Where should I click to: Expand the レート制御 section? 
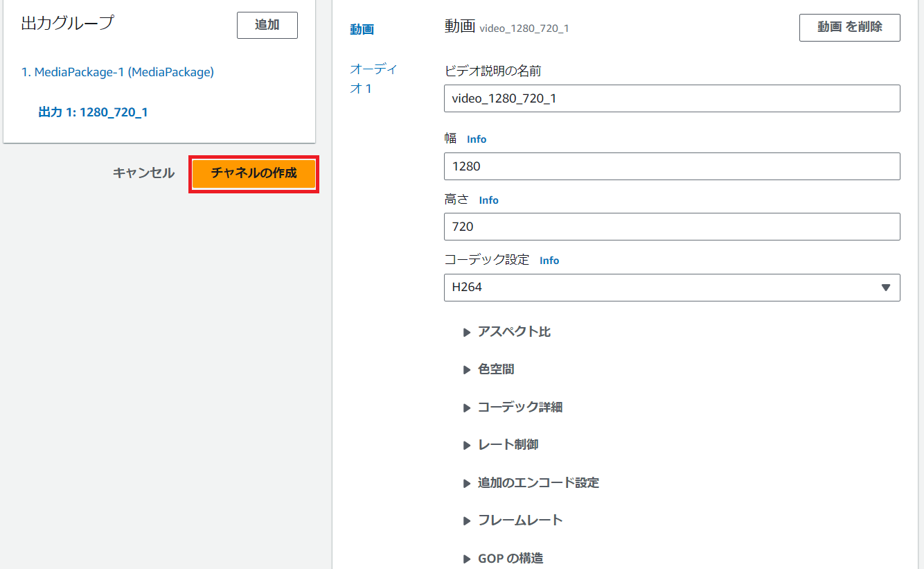[x=500, y=445]
